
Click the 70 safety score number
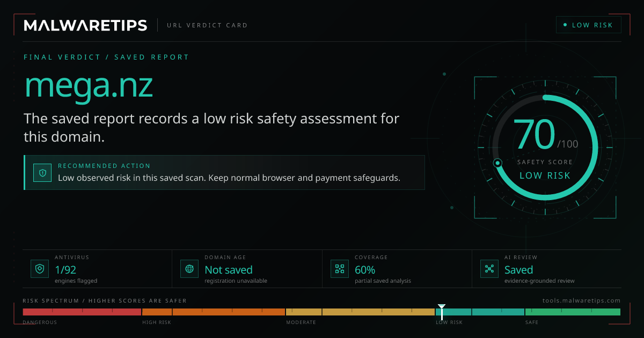[534, 135]
